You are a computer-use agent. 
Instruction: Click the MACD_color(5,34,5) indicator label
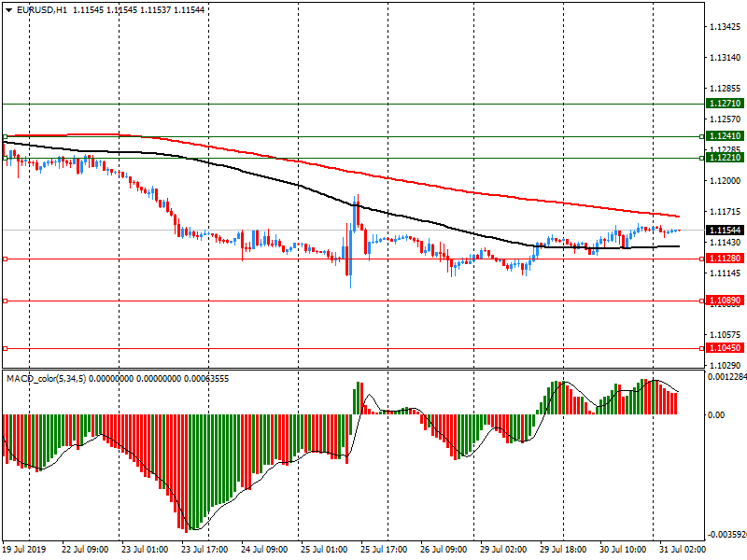(x=46, y=379)
